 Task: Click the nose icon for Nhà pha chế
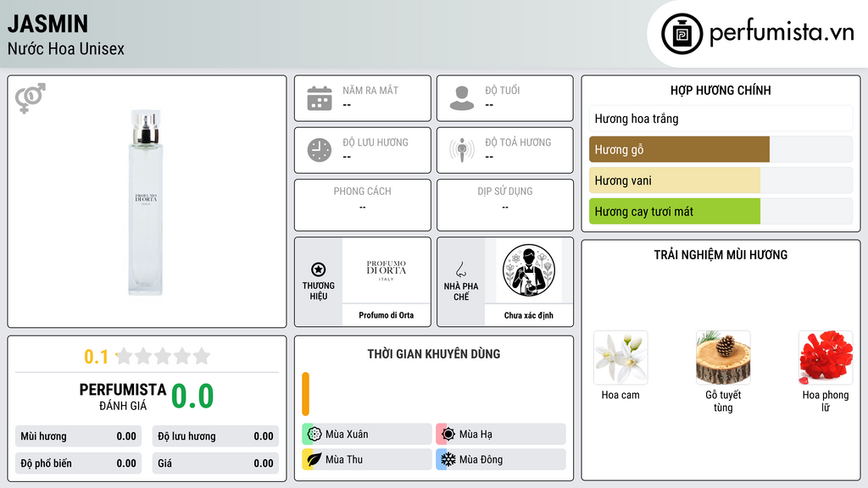460,269
